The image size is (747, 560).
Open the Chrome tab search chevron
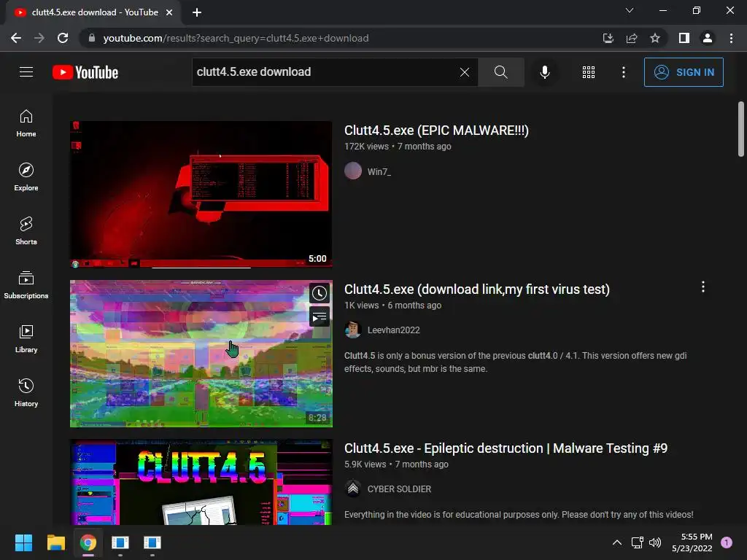click(630, 10)
